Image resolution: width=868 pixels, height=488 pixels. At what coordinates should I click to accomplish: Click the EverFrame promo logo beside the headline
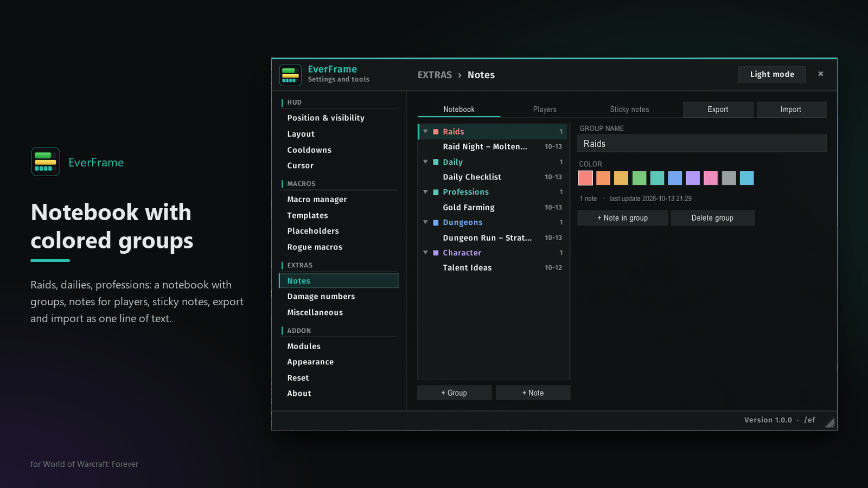(46, 162)
